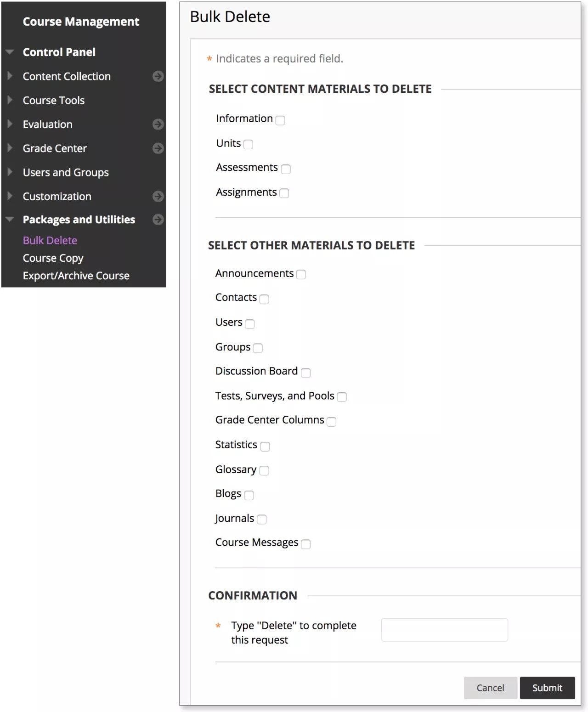This screenshot has height=712, width=588.
Task: Expand the Users and Groups section
Action: point(10,172)
